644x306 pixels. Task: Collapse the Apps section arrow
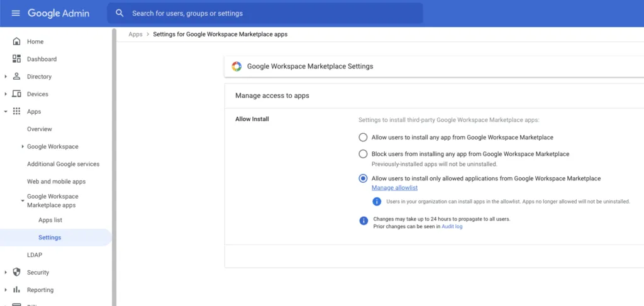click(x=6, y=112)
